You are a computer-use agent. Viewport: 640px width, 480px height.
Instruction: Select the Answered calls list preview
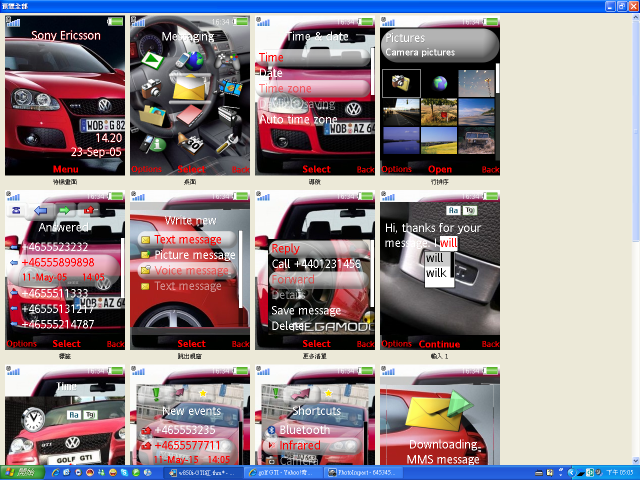(65, 270)
